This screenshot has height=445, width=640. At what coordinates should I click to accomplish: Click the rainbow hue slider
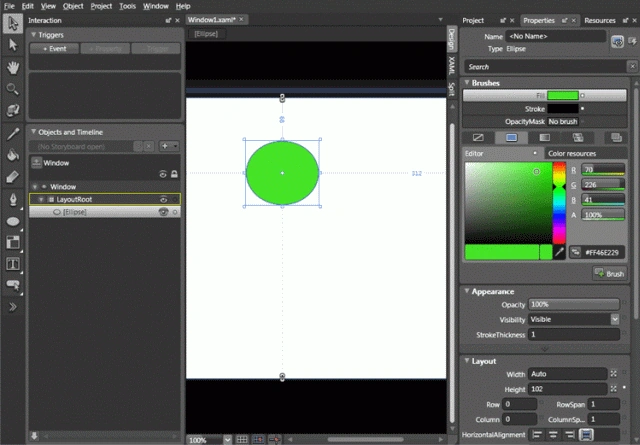(559, 202)
